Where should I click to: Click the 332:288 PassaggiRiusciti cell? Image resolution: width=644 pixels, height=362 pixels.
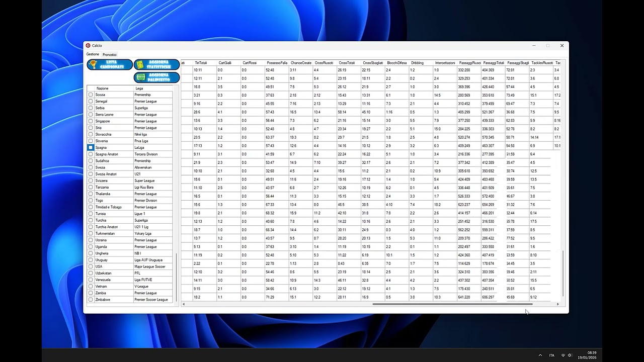pyautogui.click(x=469, y=70)
